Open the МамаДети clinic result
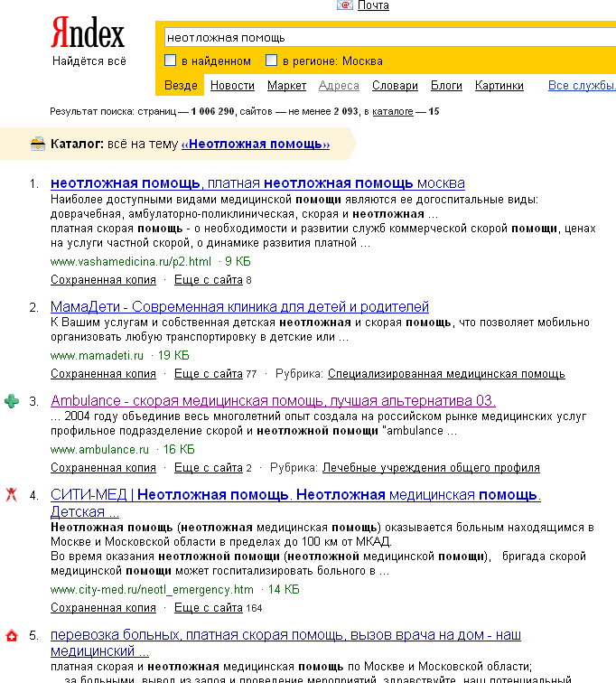The height and width of the screenshot is (683, 616). point(239,306)
